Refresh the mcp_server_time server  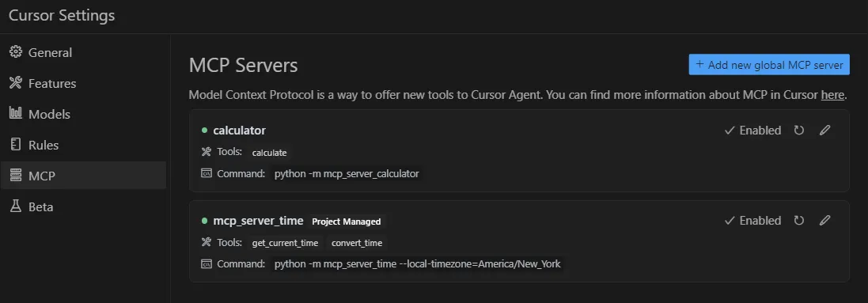tap(799, 221)
